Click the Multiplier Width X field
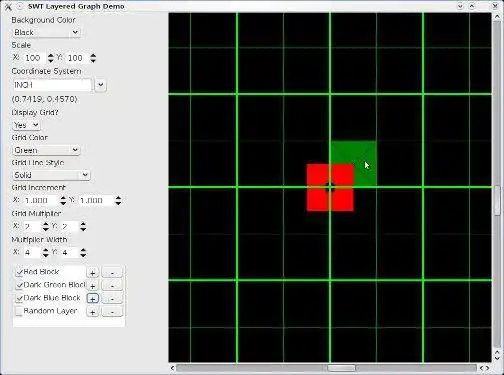 coord(32,253)
